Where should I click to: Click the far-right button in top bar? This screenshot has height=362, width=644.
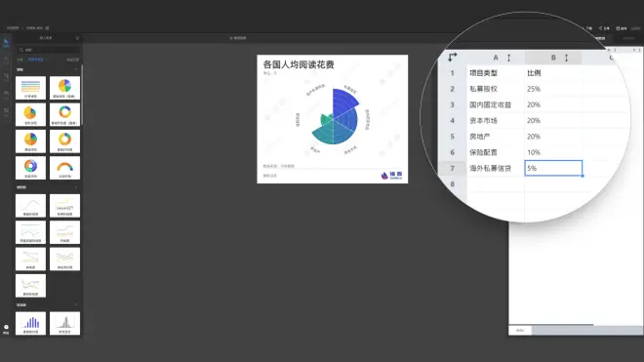tap(636, 28)
